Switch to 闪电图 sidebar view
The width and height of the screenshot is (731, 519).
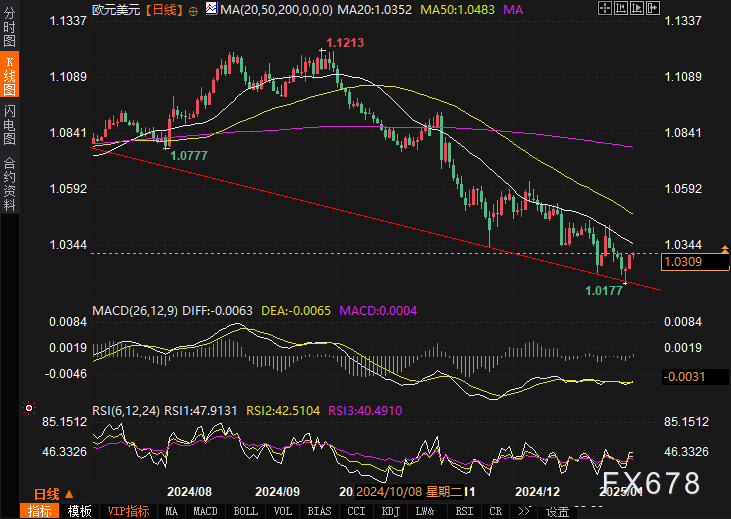(9, 125)
